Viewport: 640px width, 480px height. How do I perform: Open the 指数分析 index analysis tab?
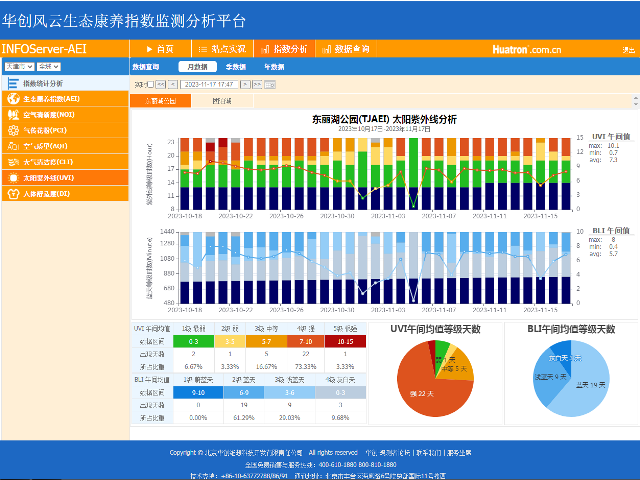click(x=283, y=48)
